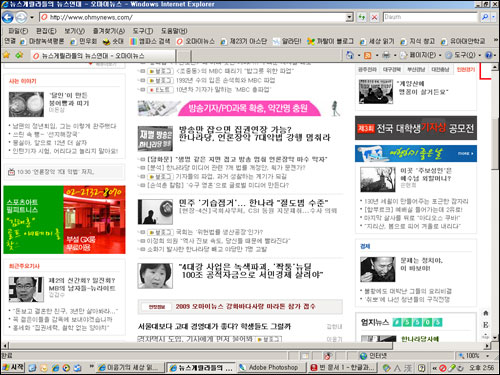This screenshot has height=375, width=500.
Task: Open the 즐겨찾기(A) menu
Action: [x=109, y=31]
